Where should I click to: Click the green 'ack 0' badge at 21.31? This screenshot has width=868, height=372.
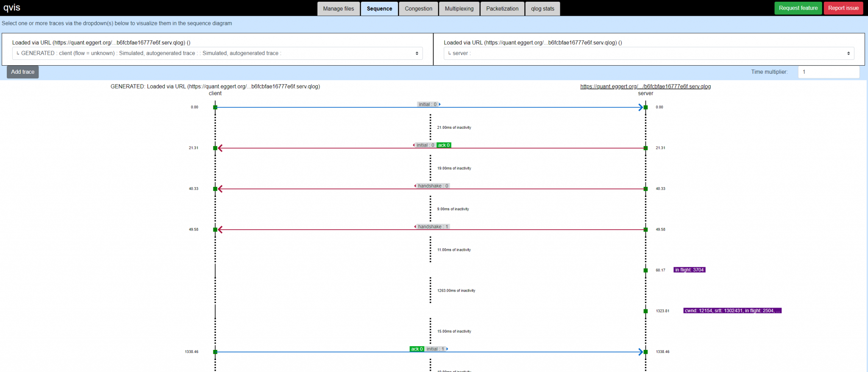click(444, 145)
